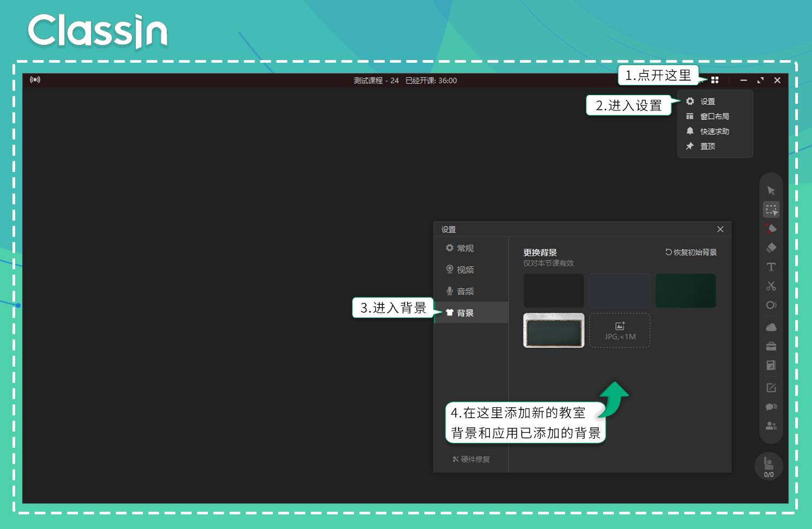Select the text T tool
Viewport: 812px width, 529px height.
(771, 267)
